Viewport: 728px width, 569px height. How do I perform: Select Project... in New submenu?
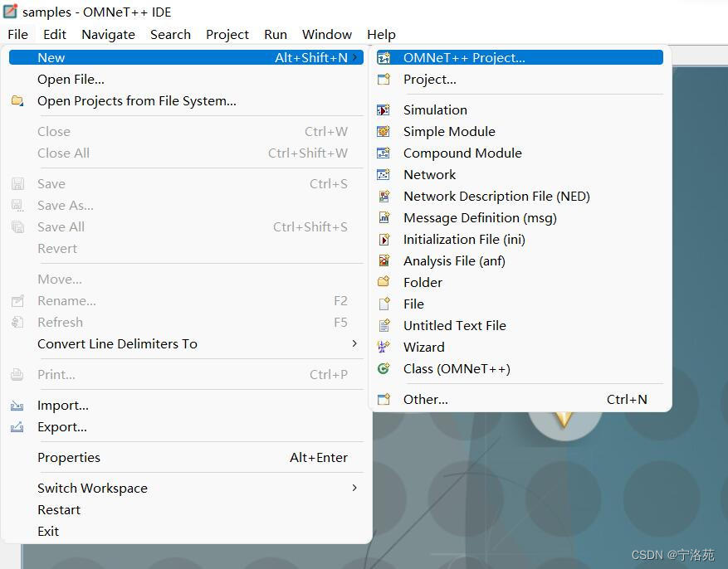(520, 80)
